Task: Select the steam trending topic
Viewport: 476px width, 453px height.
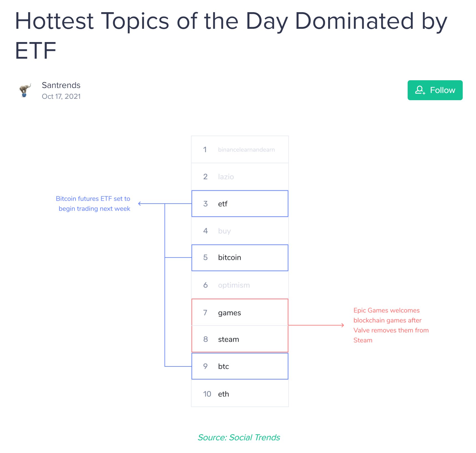Action: [x=240, y=339]
